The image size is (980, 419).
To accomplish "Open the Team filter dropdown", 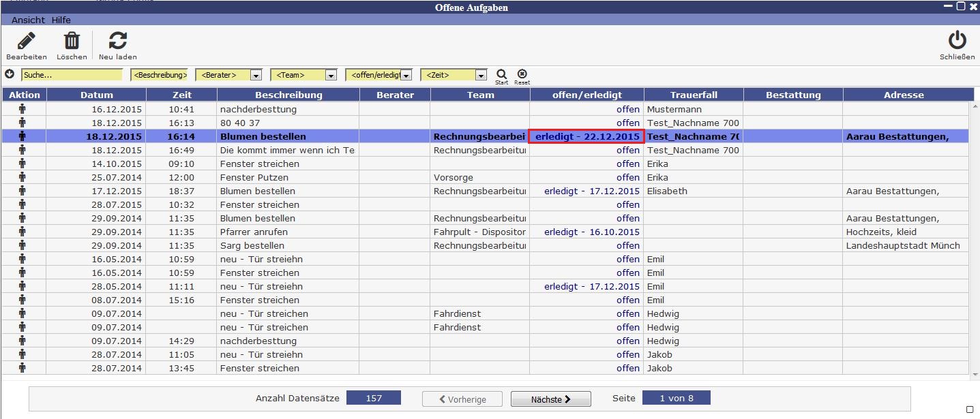I will point(331,75).
